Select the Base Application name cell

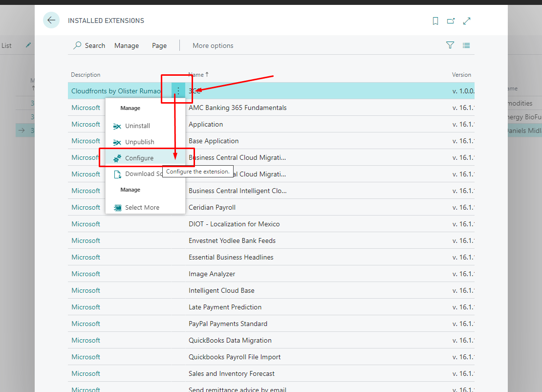(x=214, y=141)
